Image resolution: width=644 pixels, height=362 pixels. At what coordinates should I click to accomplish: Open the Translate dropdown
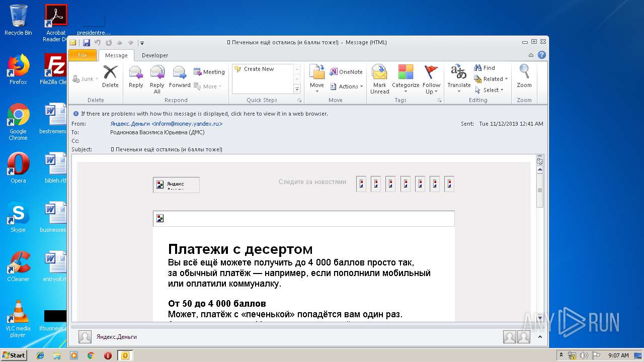pyautogui.click(x=459, y=79)
